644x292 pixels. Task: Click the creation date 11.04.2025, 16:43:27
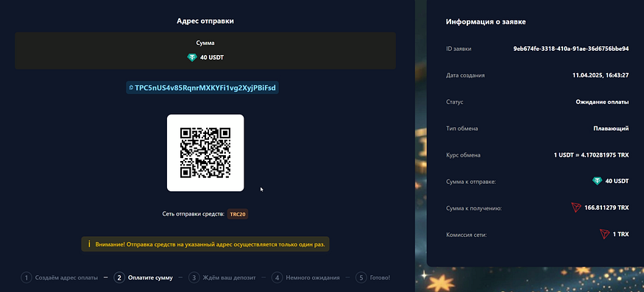pyautogui.click(x=600, y=75)
